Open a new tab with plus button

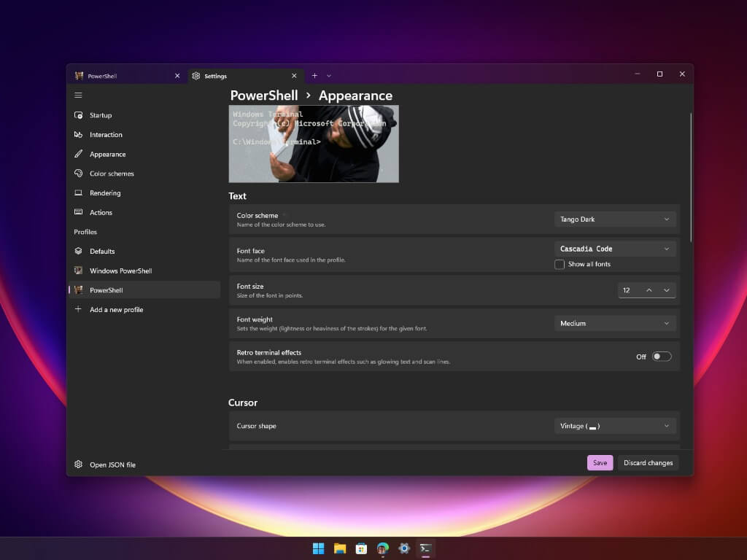[314, 76]
